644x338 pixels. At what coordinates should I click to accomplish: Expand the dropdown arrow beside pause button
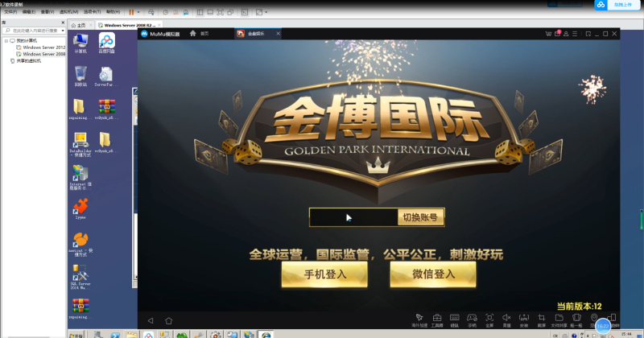pyautogui.click(x=138, y=12)
